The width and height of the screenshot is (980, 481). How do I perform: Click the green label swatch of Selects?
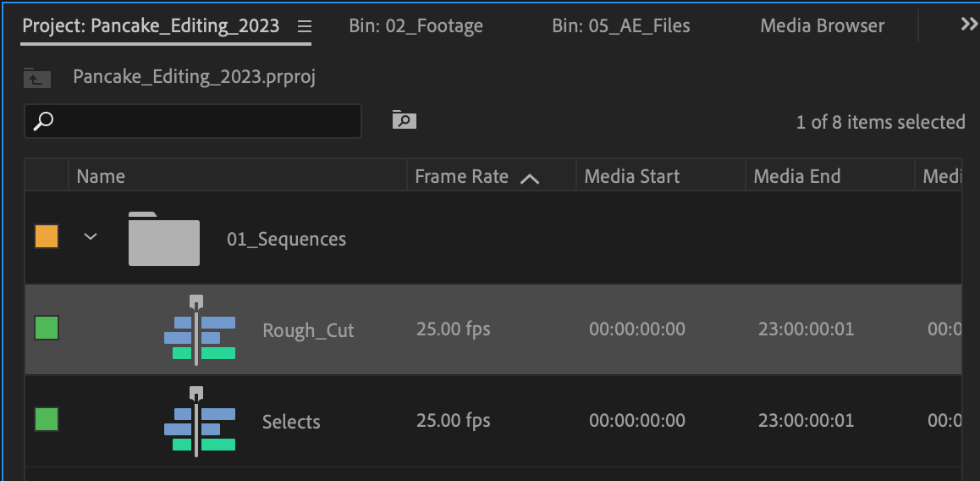click(47, 419)
